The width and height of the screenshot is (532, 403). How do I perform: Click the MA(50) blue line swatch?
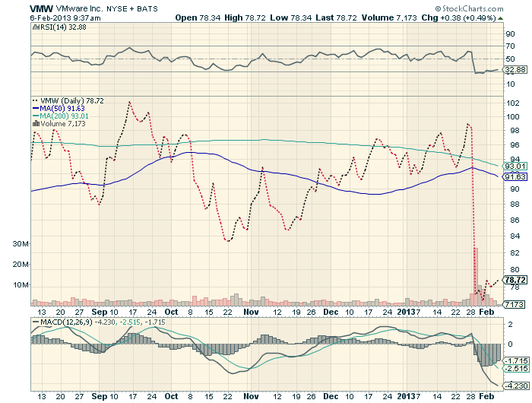(36, 109)
